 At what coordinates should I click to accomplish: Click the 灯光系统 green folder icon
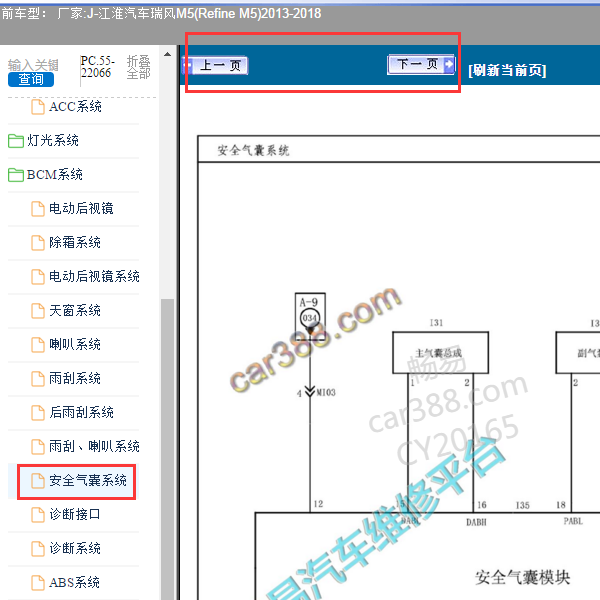click(x=16, y=140)
